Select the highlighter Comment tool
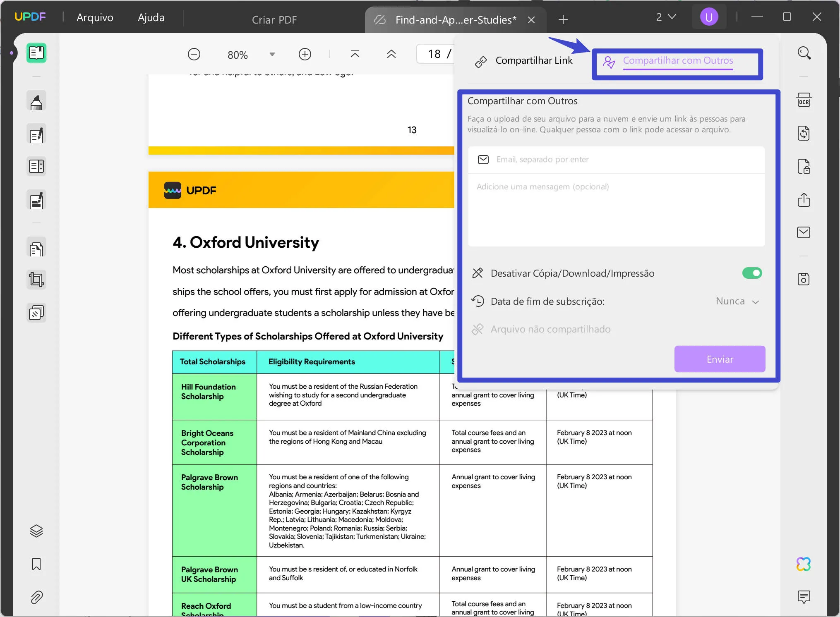 [x=36, y=101]
